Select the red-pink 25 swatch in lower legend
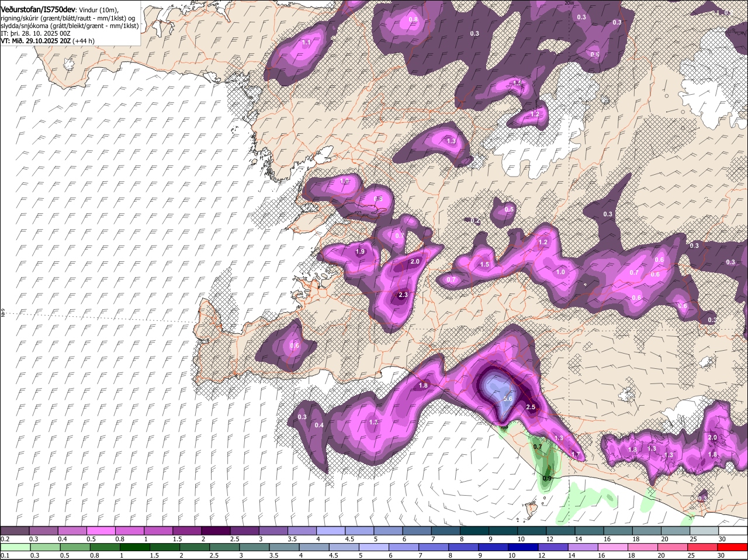This screenshot has height=560, width=748. [x=702, y=547]
